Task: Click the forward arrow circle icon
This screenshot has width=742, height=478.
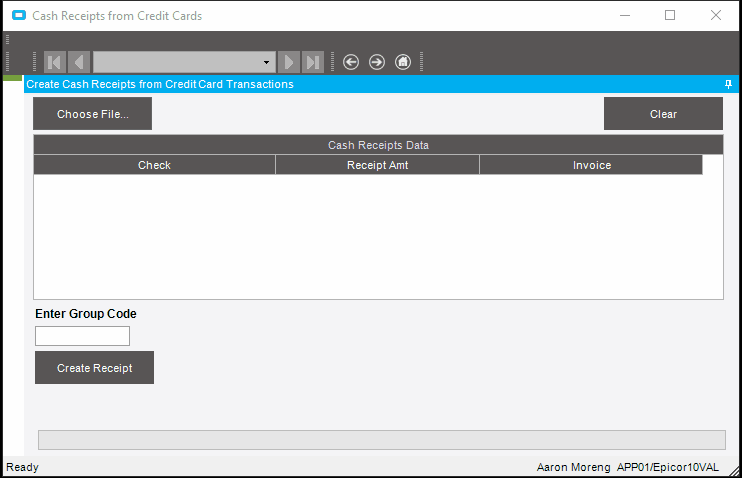Action: 377,62
